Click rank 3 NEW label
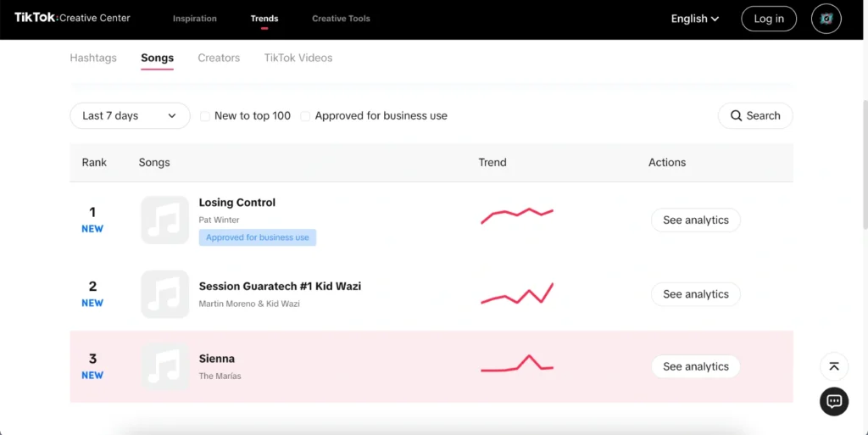The image size is (868, 435). [x=92, y=376]
